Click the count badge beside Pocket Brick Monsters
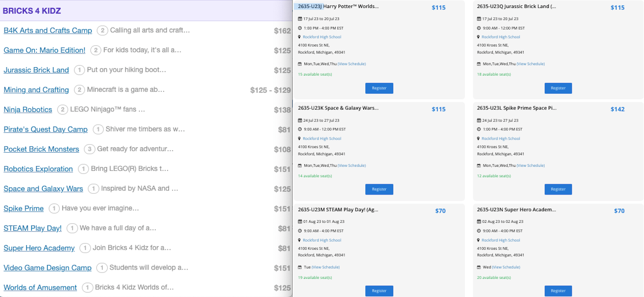Screen dimensions: 644x297 pyautogui.click(x=89, y=149)
